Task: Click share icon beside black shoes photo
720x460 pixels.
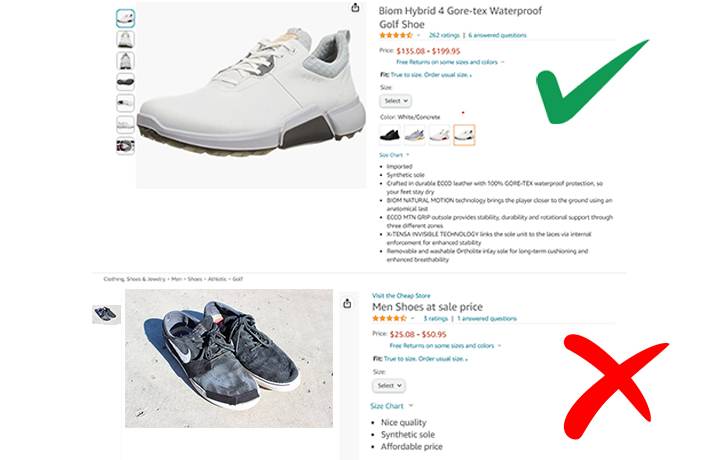Action: coord(347,303)
